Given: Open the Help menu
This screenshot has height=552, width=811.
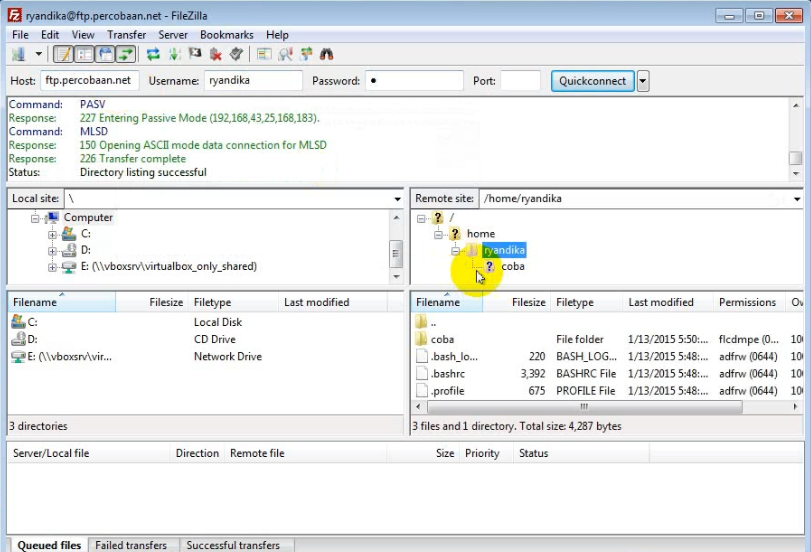Looking at the screenshot, I should pyautogui.click(x=277, y=35).
